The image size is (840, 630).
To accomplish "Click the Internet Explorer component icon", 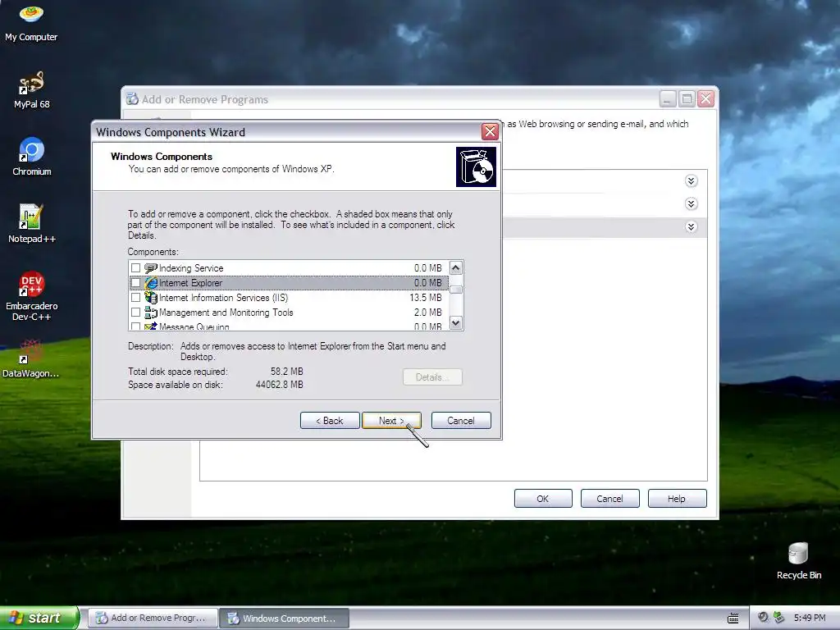I will [151, 283].
